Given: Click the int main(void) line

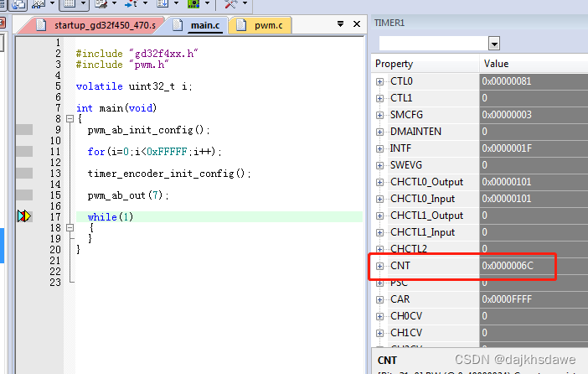Looking at the screenshot, I should (x=116, y=108).
